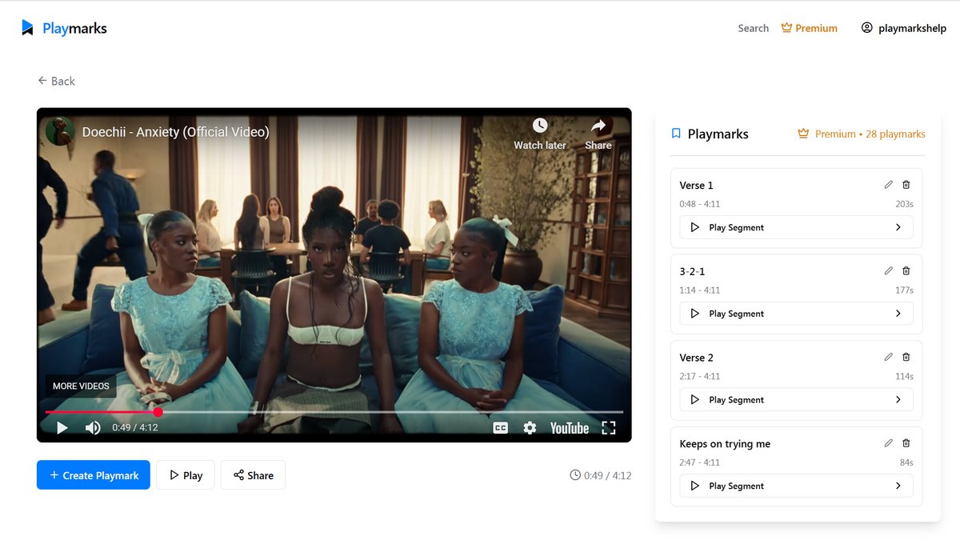
Task: Click the 177s duration label
Action: click(x=904, y=290)
